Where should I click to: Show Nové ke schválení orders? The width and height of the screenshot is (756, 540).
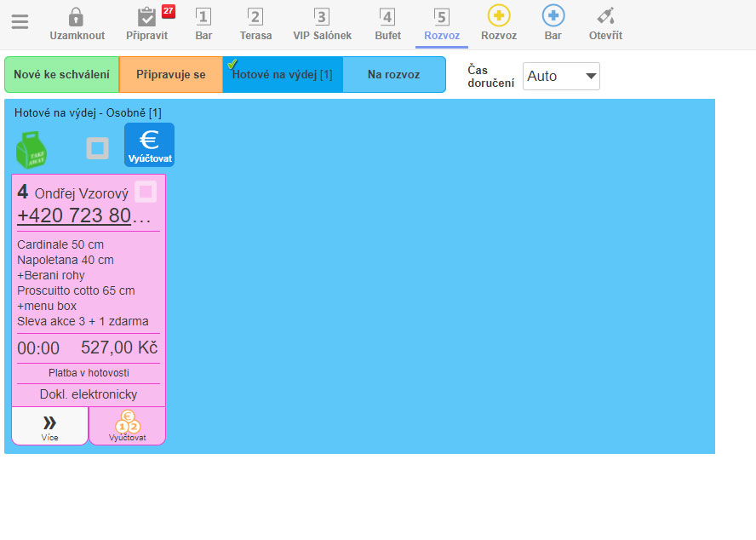point(61,75)
